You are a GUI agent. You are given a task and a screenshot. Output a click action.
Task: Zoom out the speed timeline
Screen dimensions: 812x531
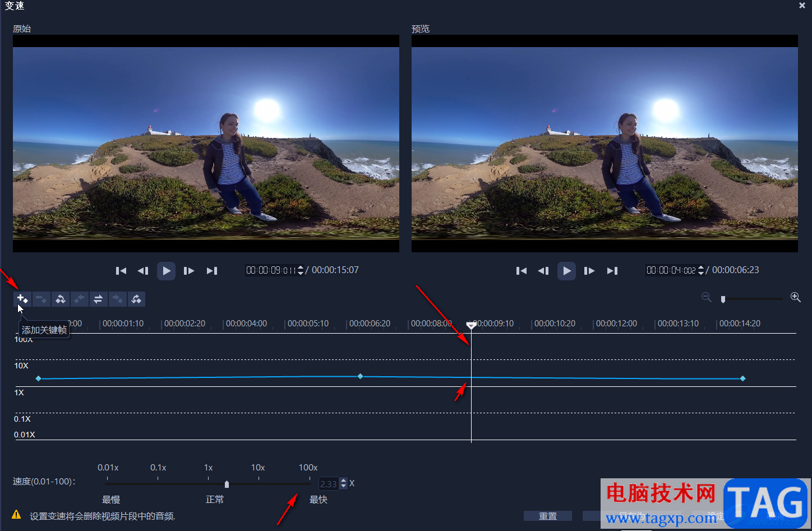click(707, 297)
